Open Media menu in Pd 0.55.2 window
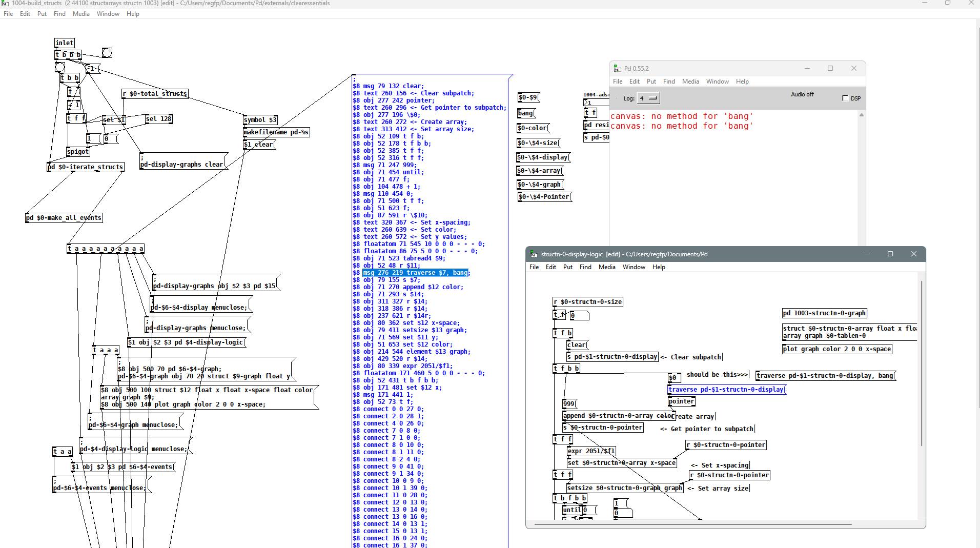This screenshot has width=980, height=548. pyautogui.click(x=690, y=82)
